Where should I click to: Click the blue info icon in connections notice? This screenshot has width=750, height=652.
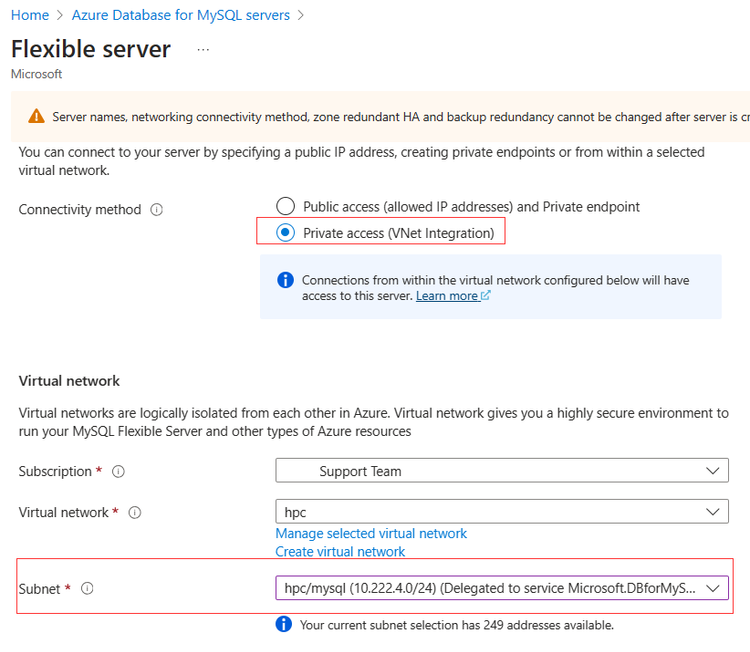(x=286, y=280)
